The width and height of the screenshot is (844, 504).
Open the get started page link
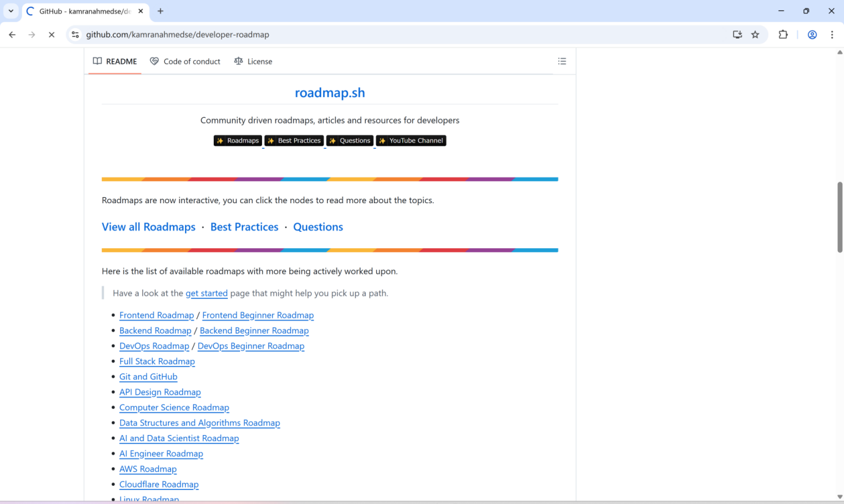point(206,293)
